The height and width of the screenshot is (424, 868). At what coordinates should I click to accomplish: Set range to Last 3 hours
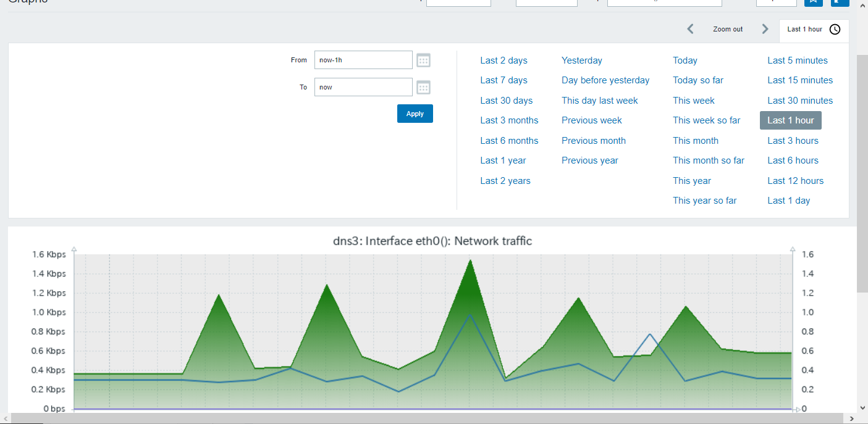(793, 141)
